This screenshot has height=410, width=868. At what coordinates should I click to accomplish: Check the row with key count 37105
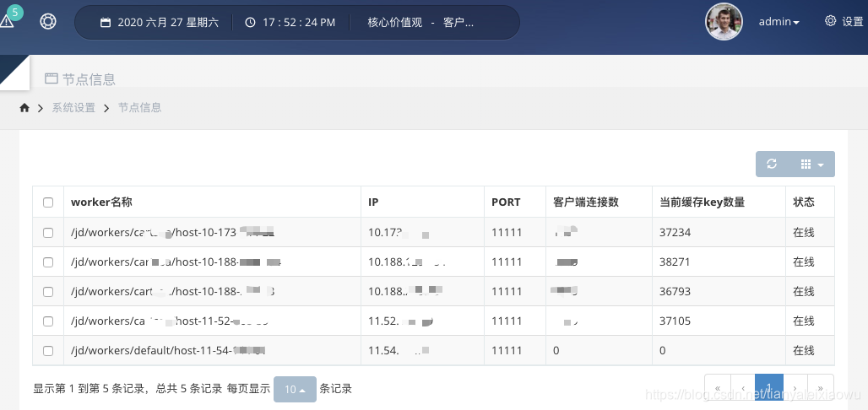pos(48,321)
